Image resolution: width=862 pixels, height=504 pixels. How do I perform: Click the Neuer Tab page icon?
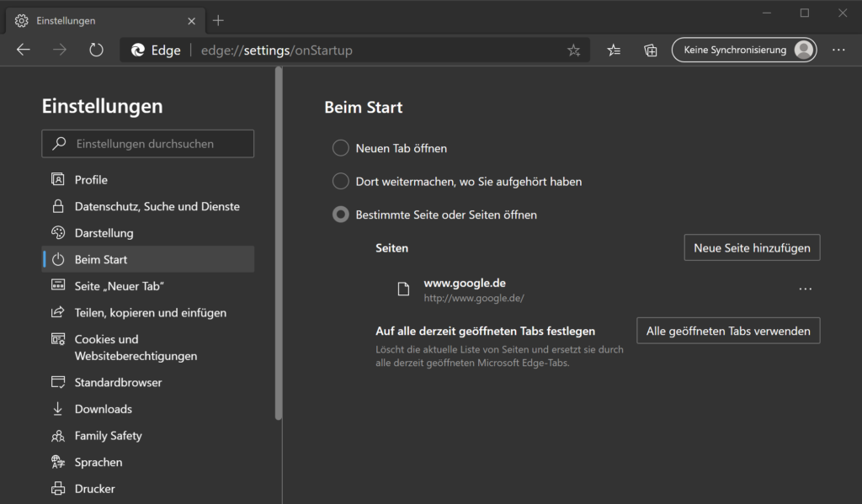coord(58,285)
